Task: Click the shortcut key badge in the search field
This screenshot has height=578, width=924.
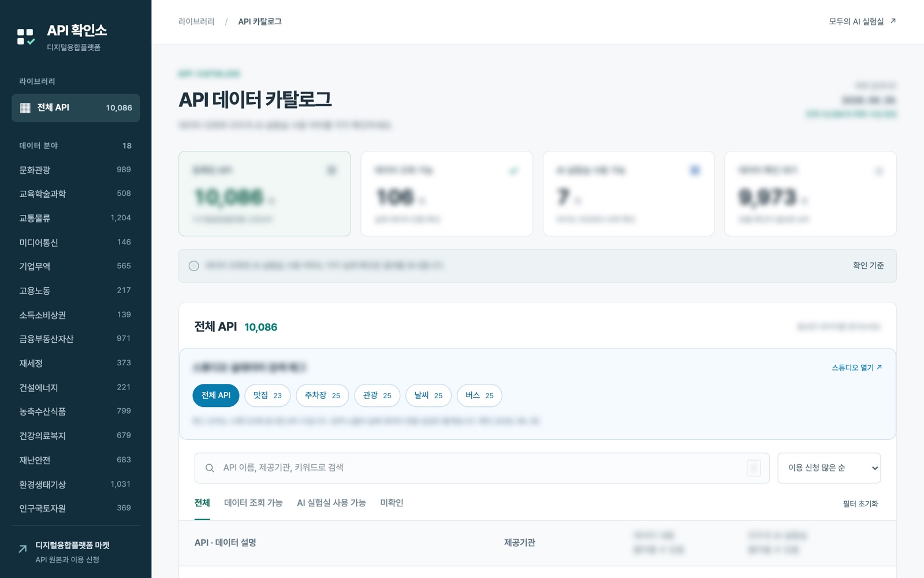Action: [754, 468]
